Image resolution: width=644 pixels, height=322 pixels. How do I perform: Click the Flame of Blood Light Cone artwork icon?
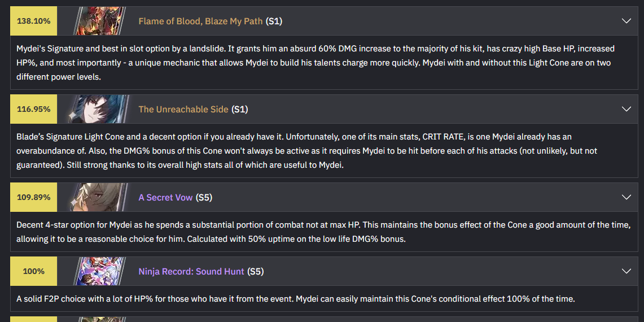point(100,21)
